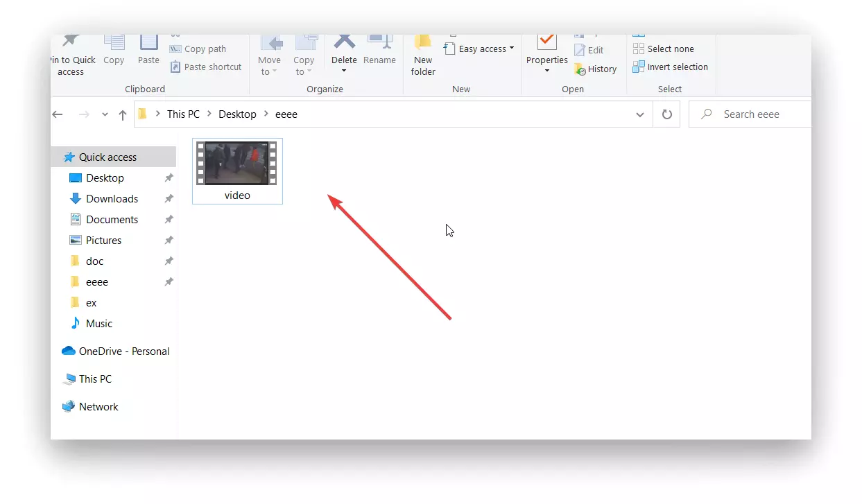The width and height of the screenshot is (862, 504).
Task: Open the recent locations dropdown arrow
Action: click(x=105, y=114)
